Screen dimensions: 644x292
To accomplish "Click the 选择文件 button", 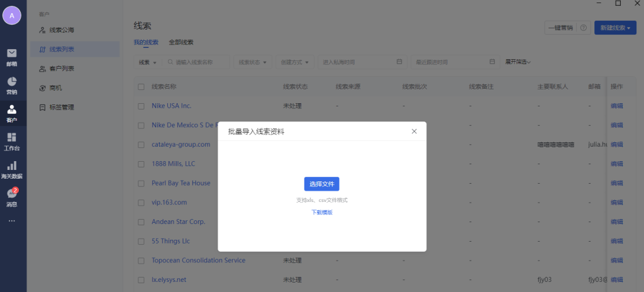I will [x=321, y=184].
